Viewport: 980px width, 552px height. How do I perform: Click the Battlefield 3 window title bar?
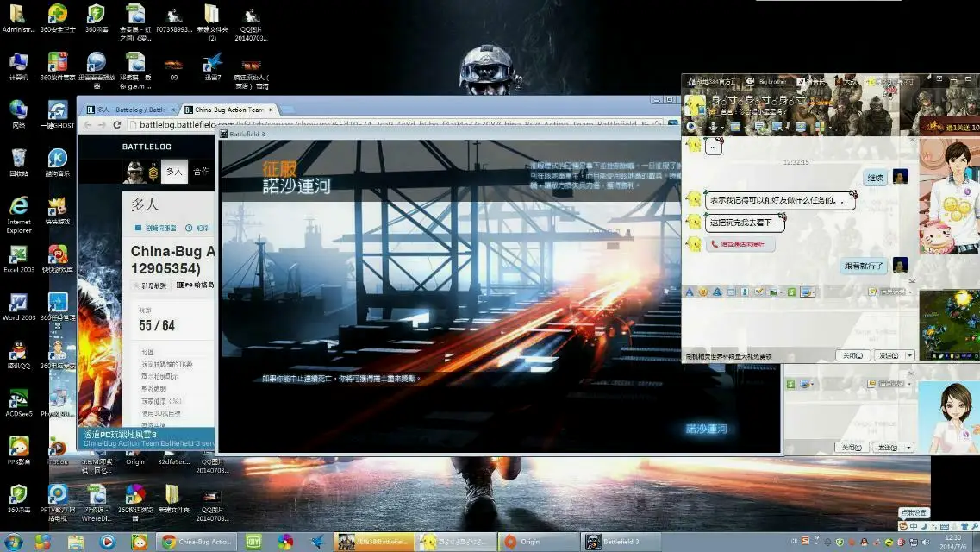click(449, 134)
